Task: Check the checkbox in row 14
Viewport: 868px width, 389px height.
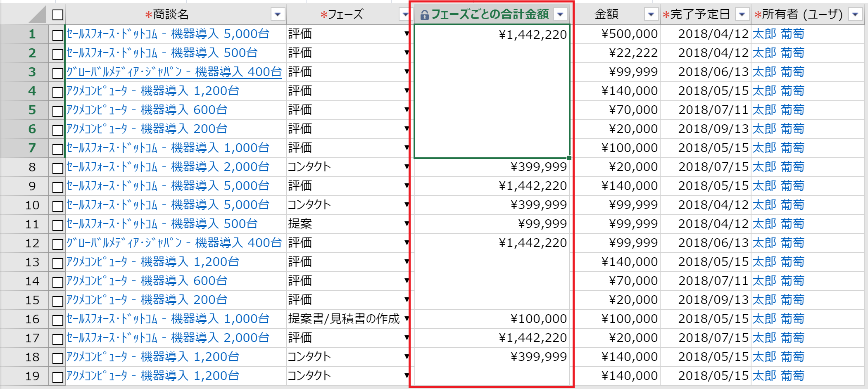Action: (x=58, y=282)
